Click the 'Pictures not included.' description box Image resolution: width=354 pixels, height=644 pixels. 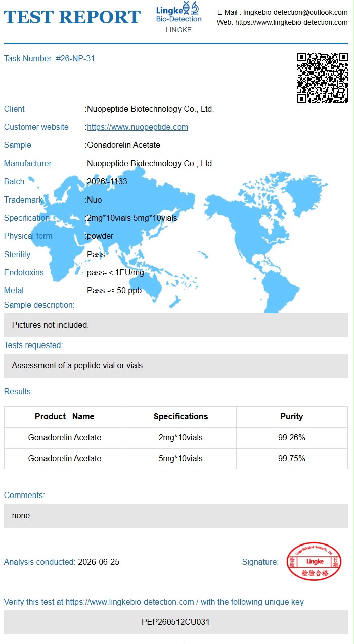pos(176,325)
